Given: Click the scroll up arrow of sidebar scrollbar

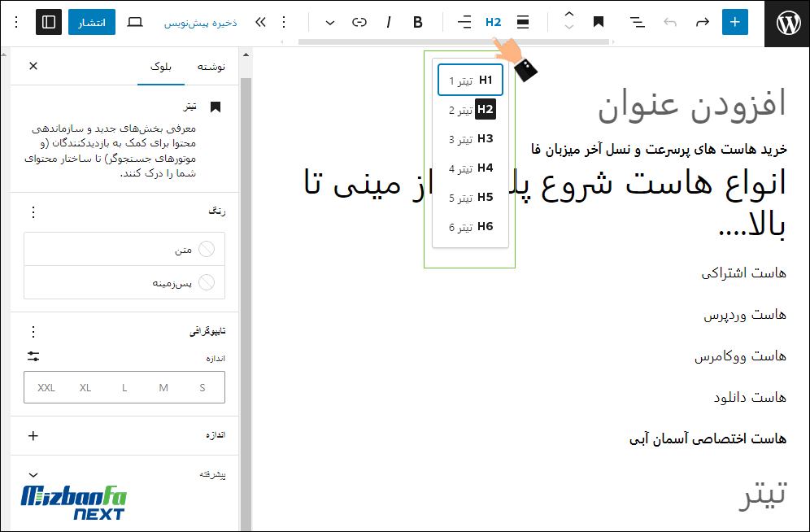Looking at the screenshot, I should (246, 55).
